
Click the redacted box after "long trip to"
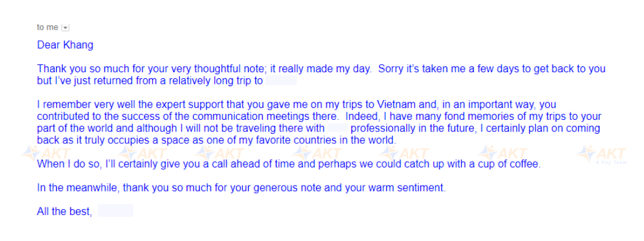(281, 81)
